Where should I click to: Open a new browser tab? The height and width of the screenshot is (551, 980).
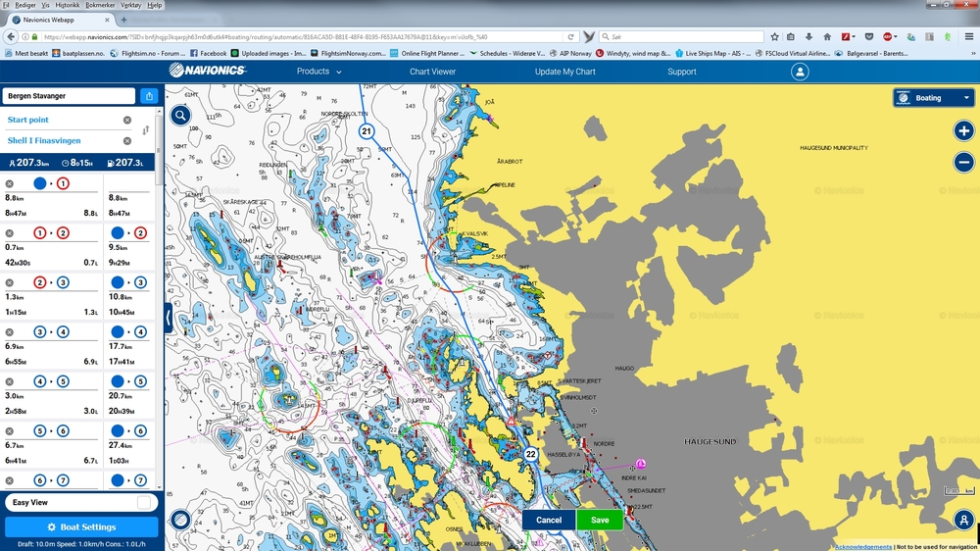[123, 20]
